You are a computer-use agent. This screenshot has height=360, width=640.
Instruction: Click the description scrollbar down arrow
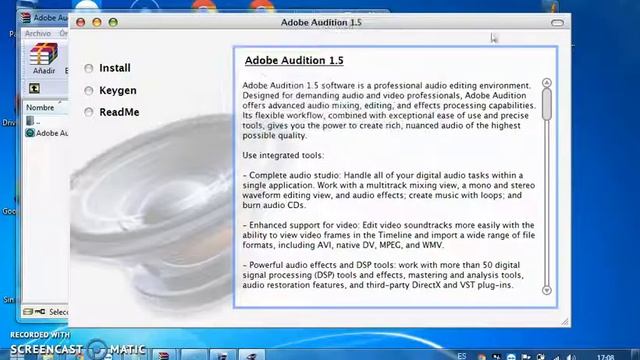547,290
